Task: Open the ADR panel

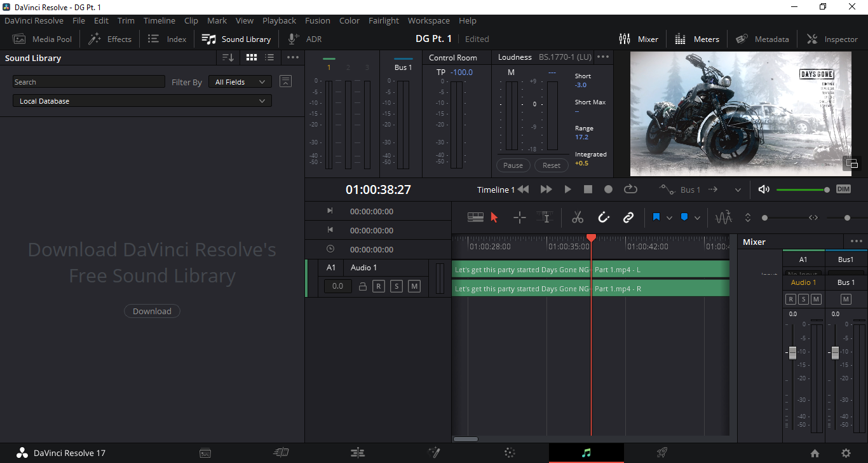Action: [x=305, y=39]
